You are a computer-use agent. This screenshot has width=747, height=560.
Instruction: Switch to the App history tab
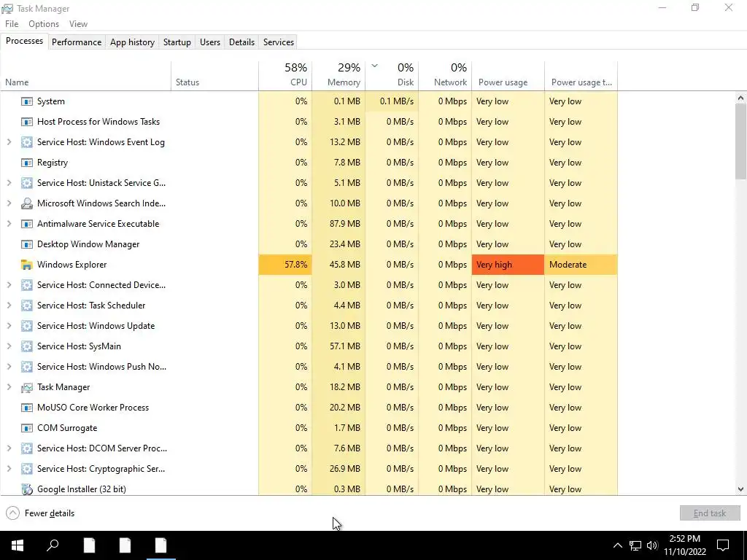point(133,42)
